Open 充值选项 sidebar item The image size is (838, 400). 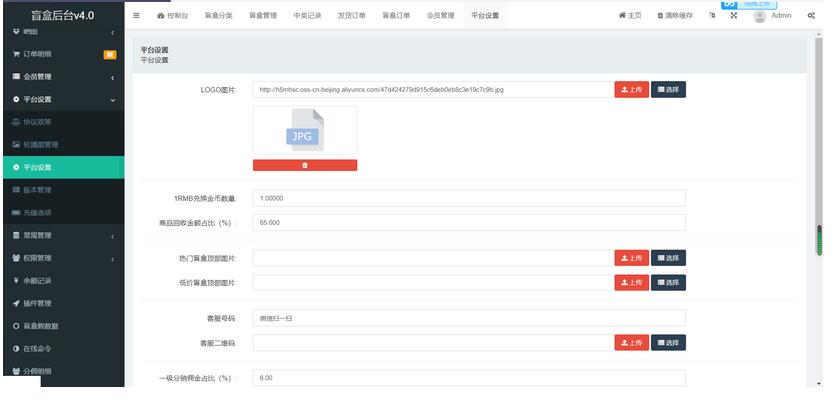[64, 212]
